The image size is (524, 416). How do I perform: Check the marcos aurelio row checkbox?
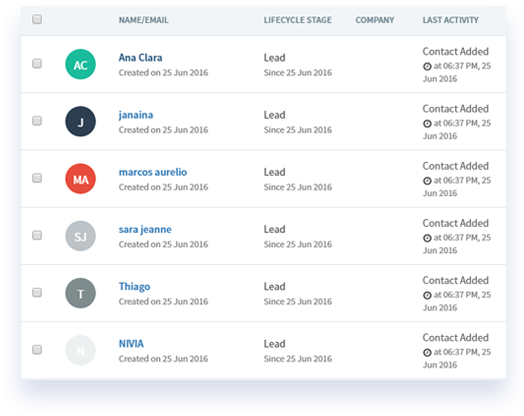[x=37, y=177]
